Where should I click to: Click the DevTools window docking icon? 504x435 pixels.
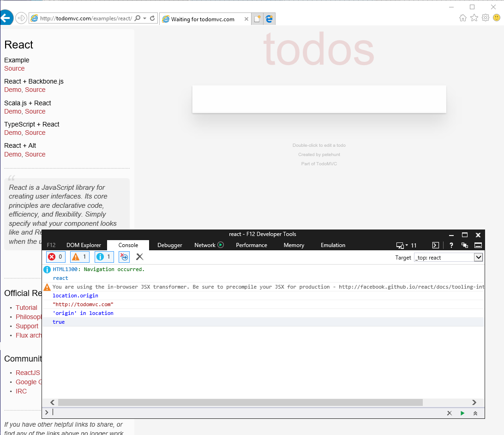478,245
